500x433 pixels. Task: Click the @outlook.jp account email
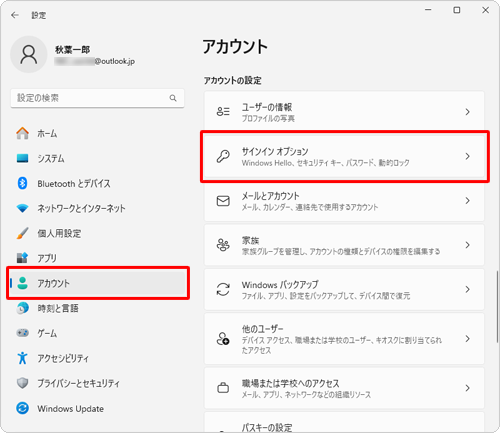tap(95, 61)
